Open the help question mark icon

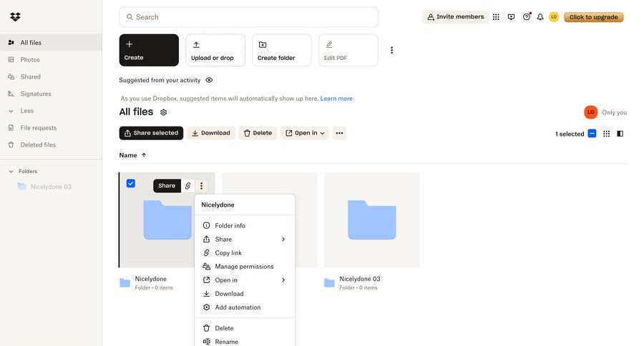[526, 17]
